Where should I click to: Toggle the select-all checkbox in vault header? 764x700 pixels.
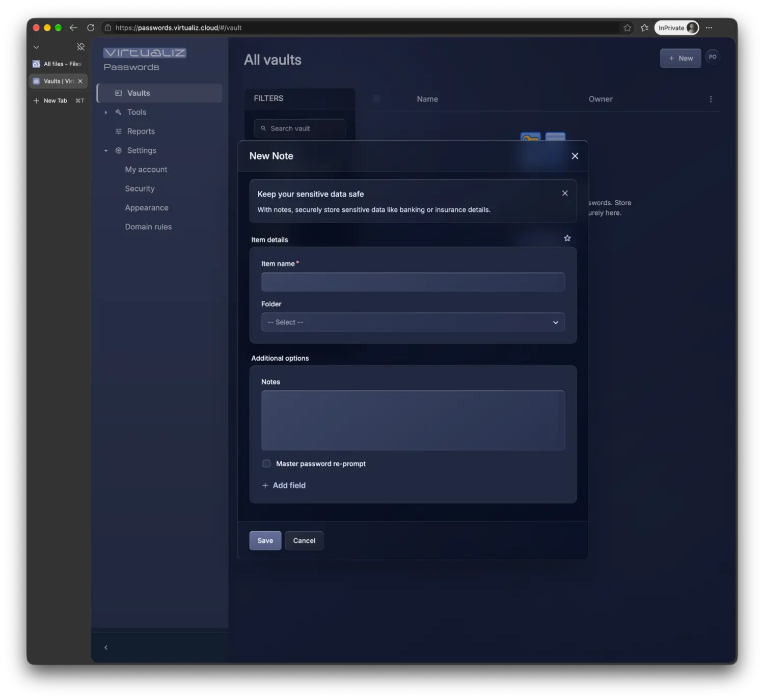pyautogui.click(x=376, y=99)
